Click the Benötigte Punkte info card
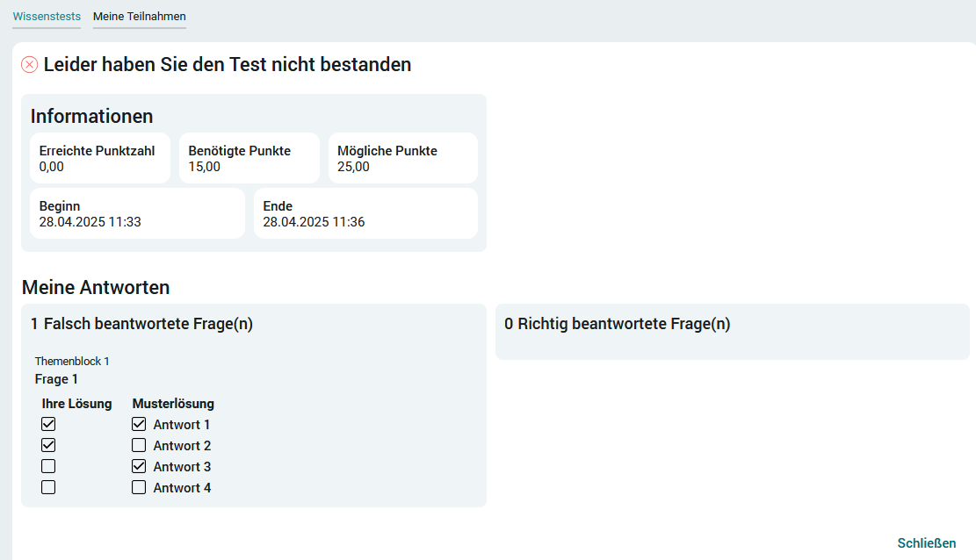The image size is (976, 560). click(249, 158)
